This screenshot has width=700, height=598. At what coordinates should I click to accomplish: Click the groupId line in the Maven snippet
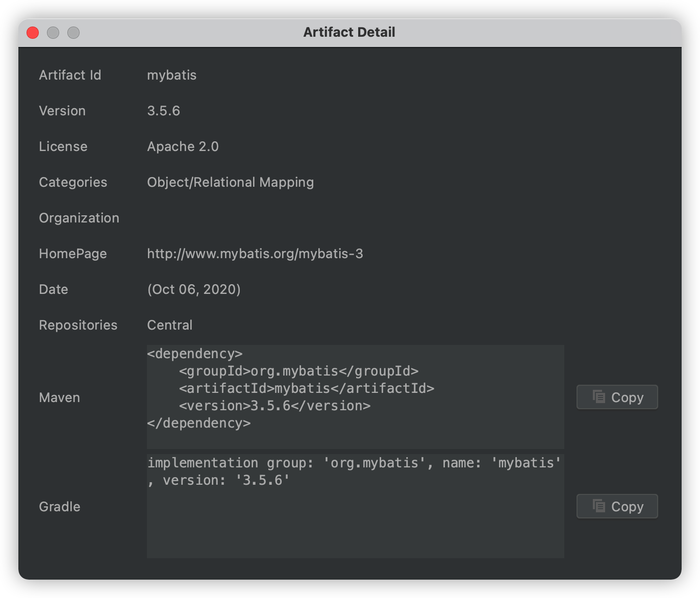tap(298, 371)
